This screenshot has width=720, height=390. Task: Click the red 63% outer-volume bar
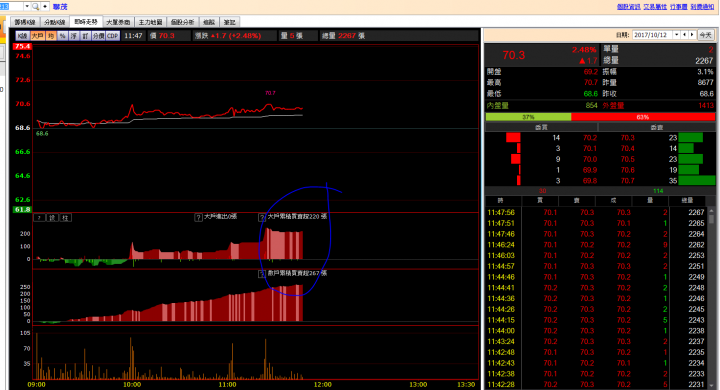coord(643,117)
